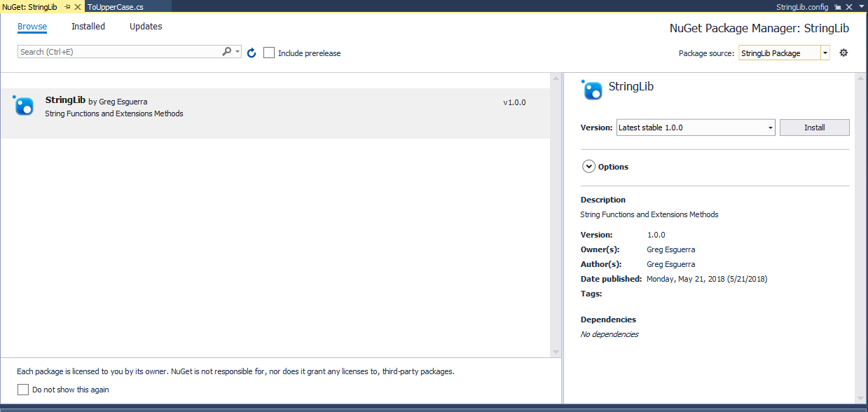
Task: Click StringLib package icon in list
Action: (x=23, y=106)
